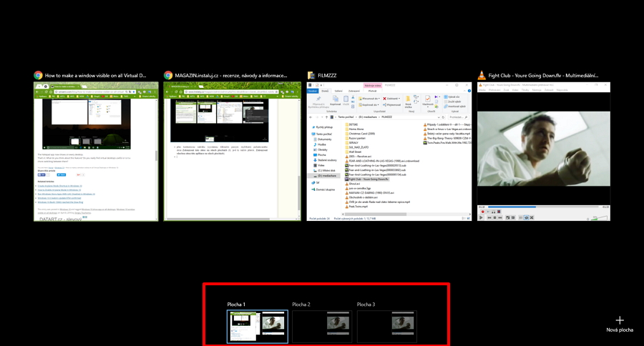Toggle the shuffle button in the VLC window

point(532,217)
